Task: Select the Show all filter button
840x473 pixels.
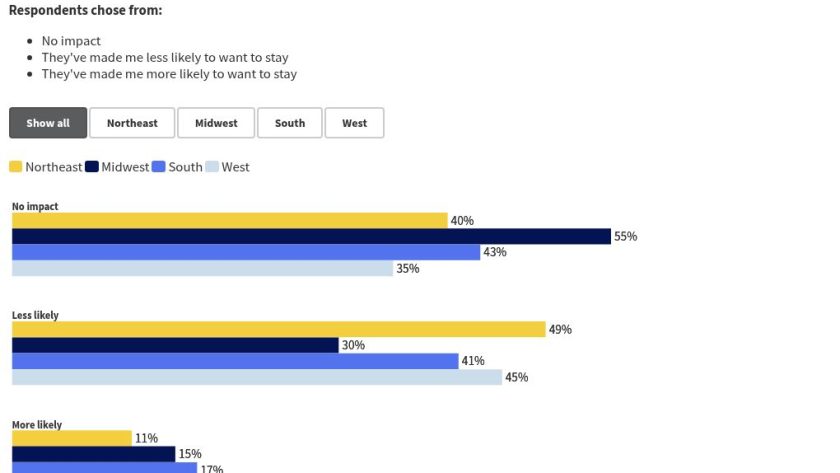Action: point(48,123)
